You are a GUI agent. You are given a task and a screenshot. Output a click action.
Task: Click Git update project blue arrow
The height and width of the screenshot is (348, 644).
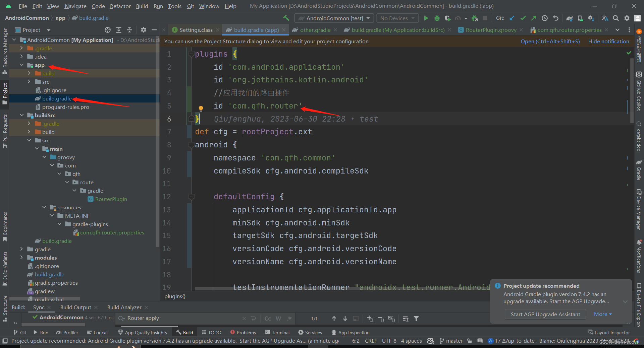pyautogui.click(x=512, y=18)
